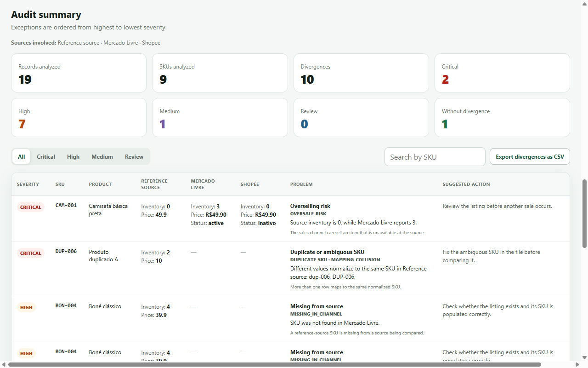This screenshot has width=588, height=368.
Task: Click 'Inventory: 3' in Mercado Livre cell
Action: (205, 207)
